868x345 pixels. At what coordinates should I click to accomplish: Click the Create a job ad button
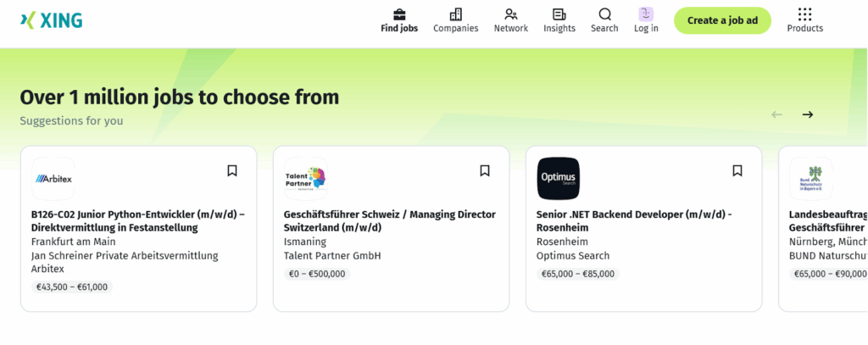pyautogui.click(x=722, y=20)
